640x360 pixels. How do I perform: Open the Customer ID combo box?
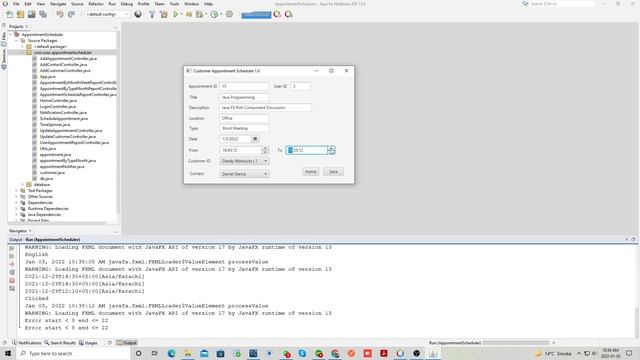click(x=244, y=161)
